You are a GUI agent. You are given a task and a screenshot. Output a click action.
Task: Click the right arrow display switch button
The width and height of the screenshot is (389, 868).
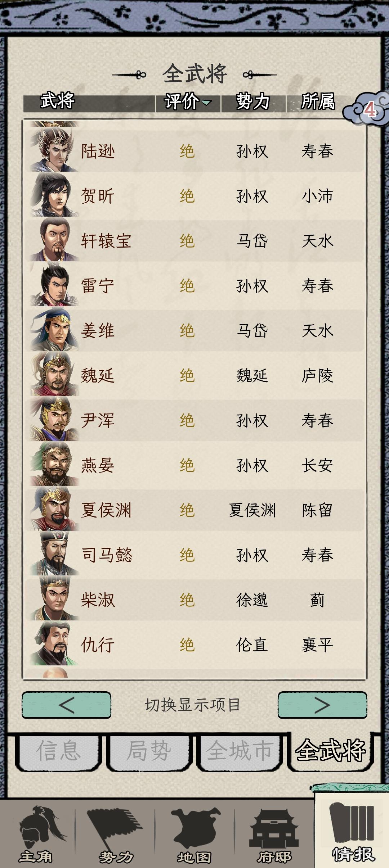(x=322, y=705)
